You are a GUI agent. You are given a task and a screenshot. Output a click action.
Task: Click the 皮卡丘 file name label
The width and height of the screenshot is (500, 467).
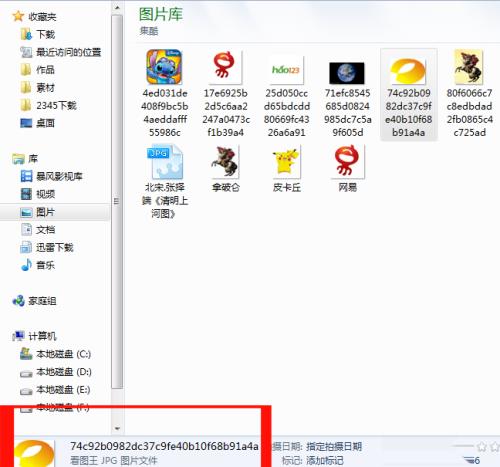(287, 187)
